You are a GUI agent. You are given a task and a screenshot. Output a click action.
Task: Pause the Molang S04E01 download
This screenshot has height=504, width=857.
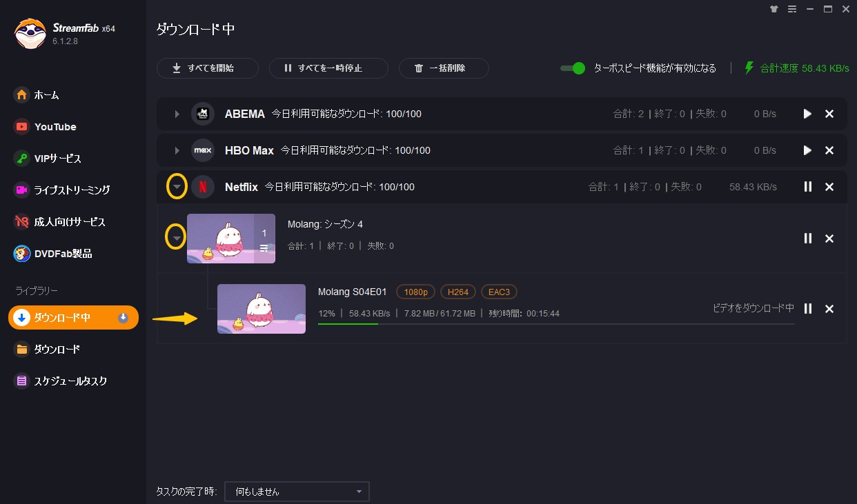pos(807,309)
